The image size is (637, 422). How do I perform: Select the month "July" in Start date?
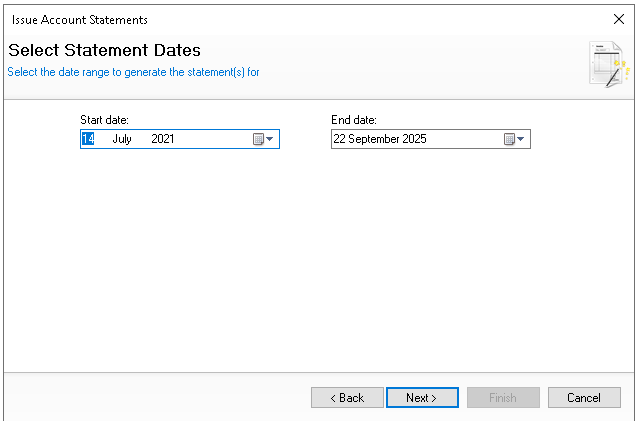click(x=122, y=139)
